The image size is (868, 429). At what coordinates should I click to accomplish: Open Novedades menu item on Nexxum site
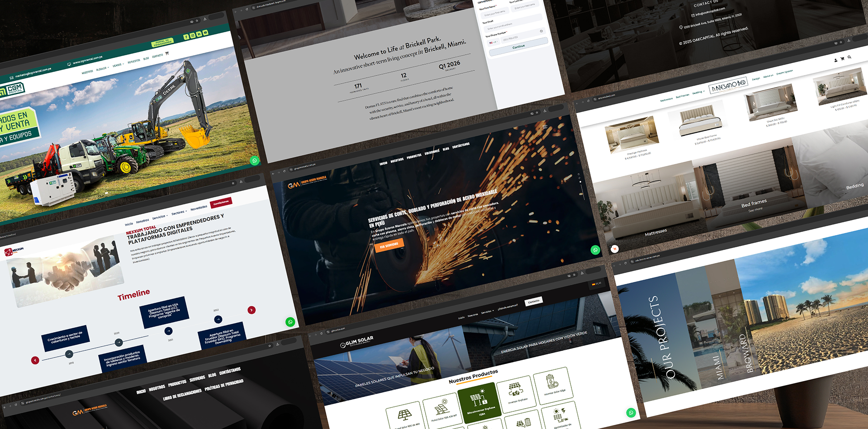pyautogui.click(x=199, y=208)
